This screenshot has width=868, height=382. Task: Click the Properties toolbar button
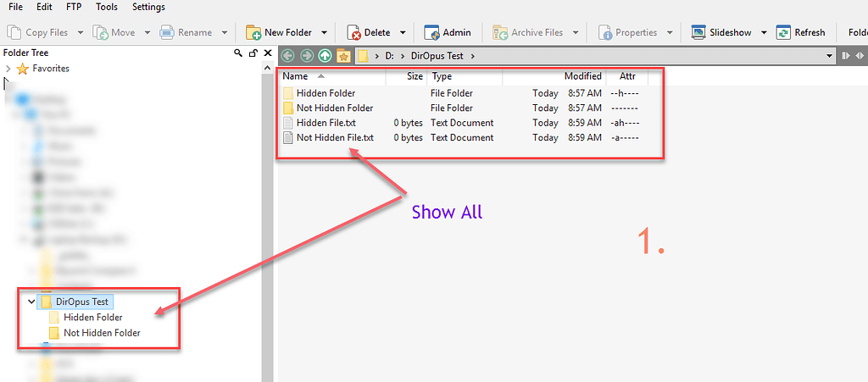click(628, 32)
